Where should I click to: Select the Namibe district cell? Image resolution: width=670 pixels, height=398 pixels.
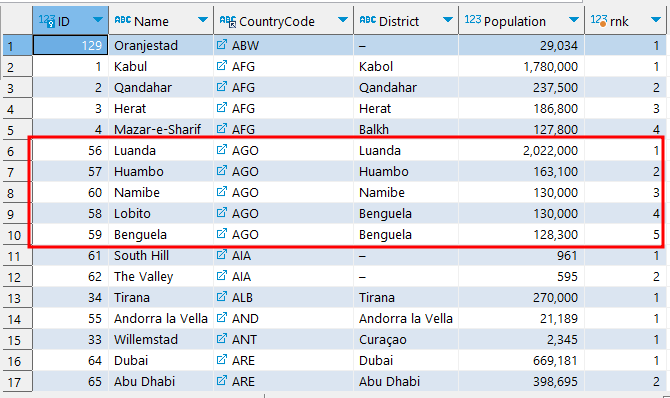[406, 192]
